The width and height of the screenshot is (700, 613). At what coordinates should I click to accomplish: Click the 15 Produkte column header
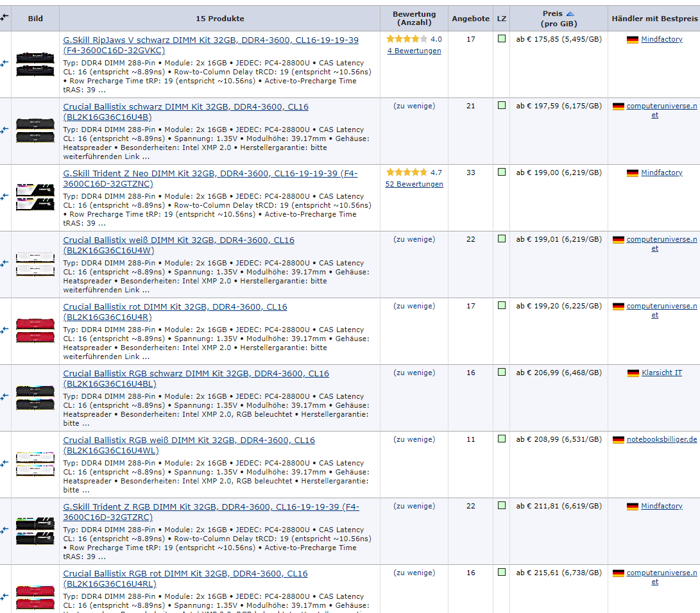click(x=219, y=19)
